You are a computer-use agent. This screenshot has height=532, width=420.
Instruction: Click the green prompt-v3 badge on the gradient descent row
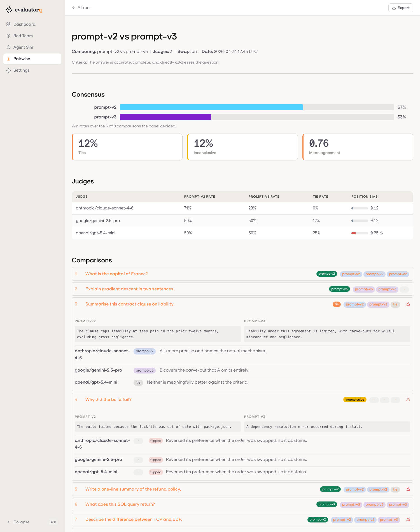339,289
